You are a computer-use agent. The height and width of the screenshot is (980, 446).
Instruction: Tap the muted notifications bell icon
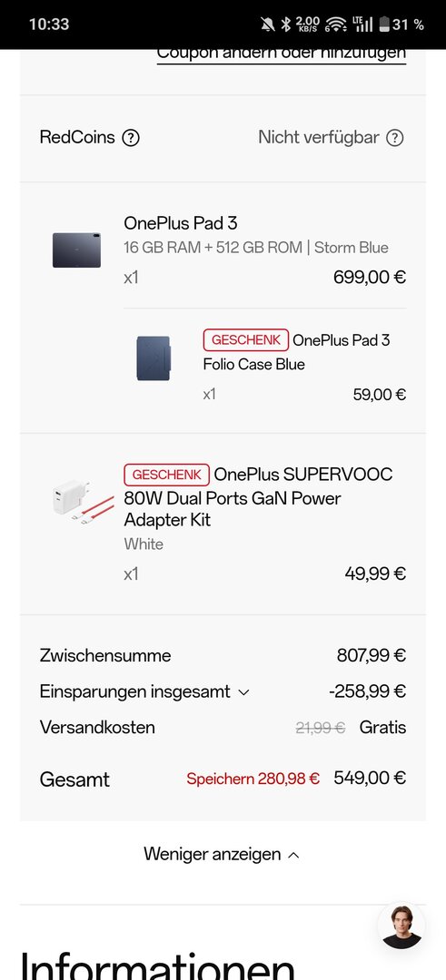268,24
